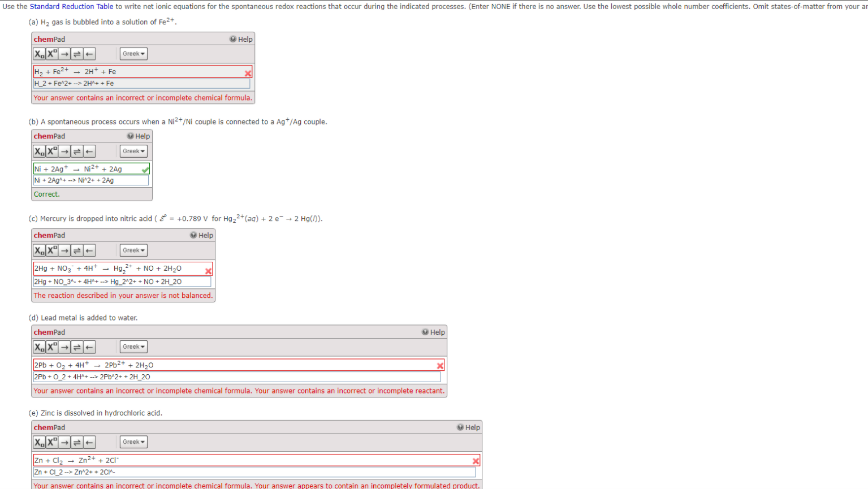The height and width of the screenshot is (489, 868).
Task: Insert the equilibrium arrows in part (c) chemPad
Action: [77, 250]
